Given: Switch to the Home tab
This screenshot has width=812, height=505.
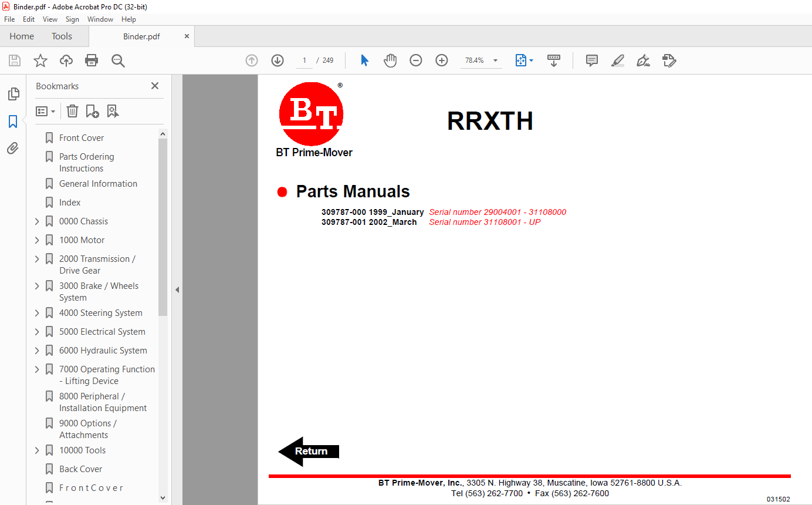Looking at the screenshot, I should pyautogui.click(x=22, y=36).
